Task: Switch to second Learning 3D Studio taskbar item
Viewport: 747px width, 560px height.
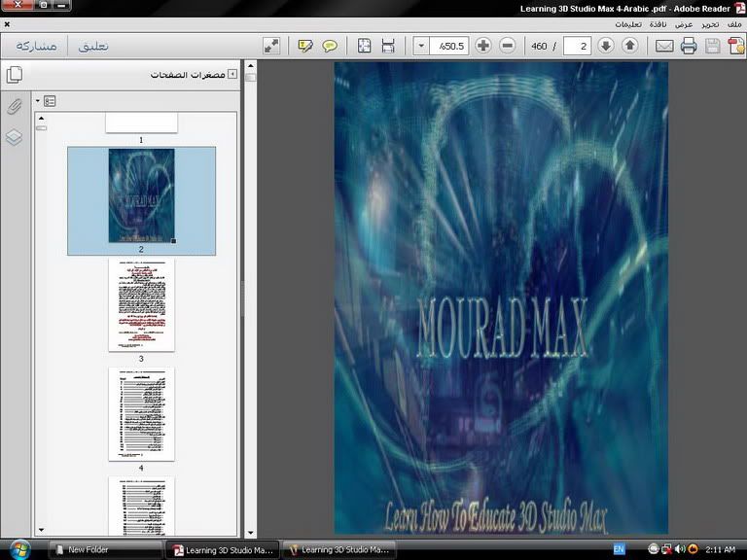Action: click(339, 550)
